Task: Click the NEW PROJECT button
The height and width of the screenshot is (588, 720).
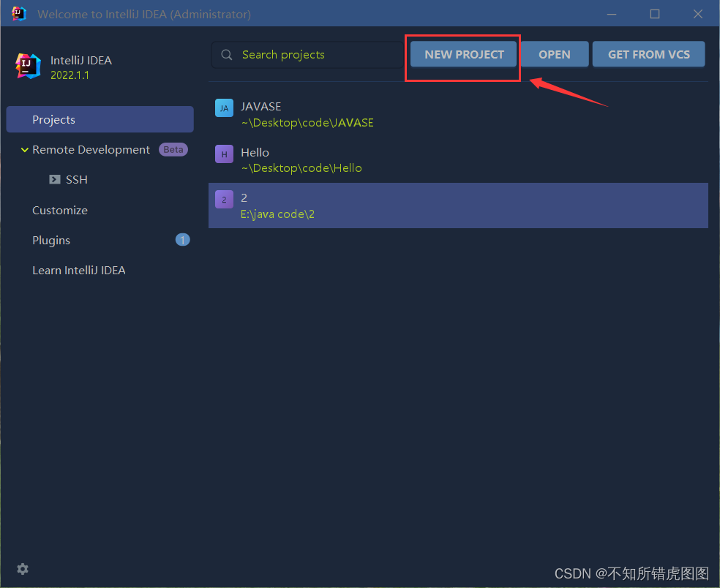Action: click(463, 54)
